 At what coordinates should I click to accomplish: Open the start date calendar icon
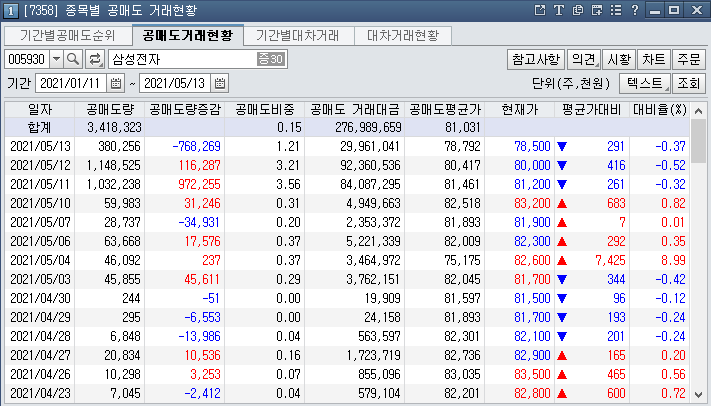coord(116,83)
